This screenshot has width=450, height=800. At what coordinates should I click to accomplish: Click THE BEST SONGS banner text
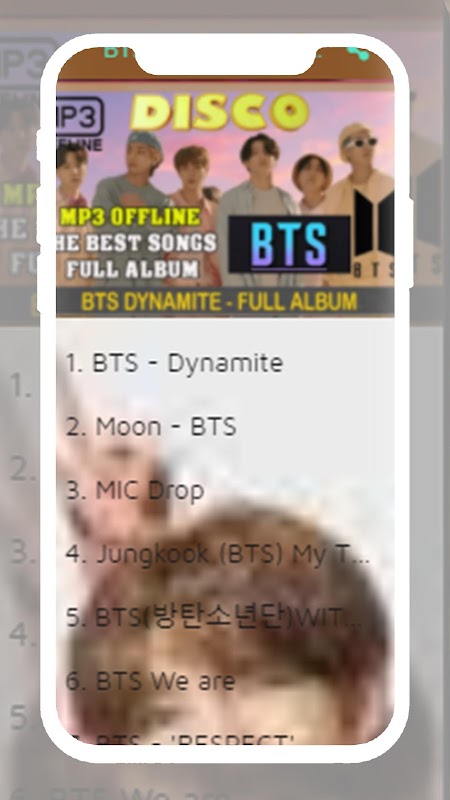pos(137,243)
